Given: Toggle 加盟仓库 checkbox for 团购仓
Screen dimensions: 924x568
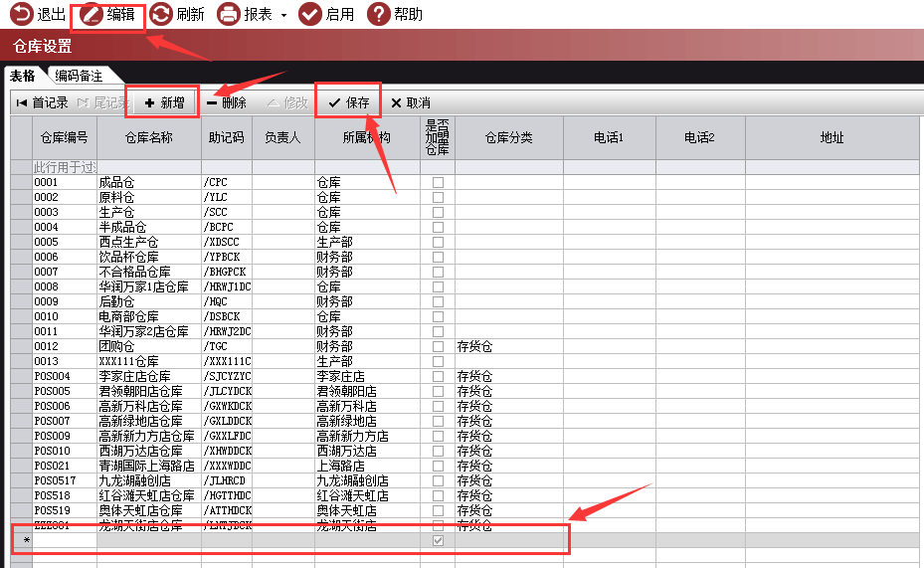Looking at the screenshot, I should 438,346.
